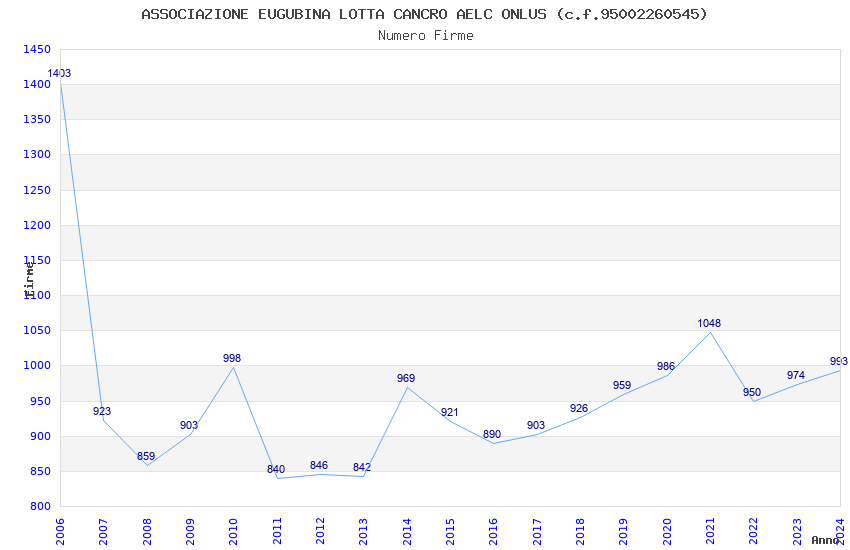Click the 959 data label
Viewport: 850px width, 550px height.
(x=622, y=385)
